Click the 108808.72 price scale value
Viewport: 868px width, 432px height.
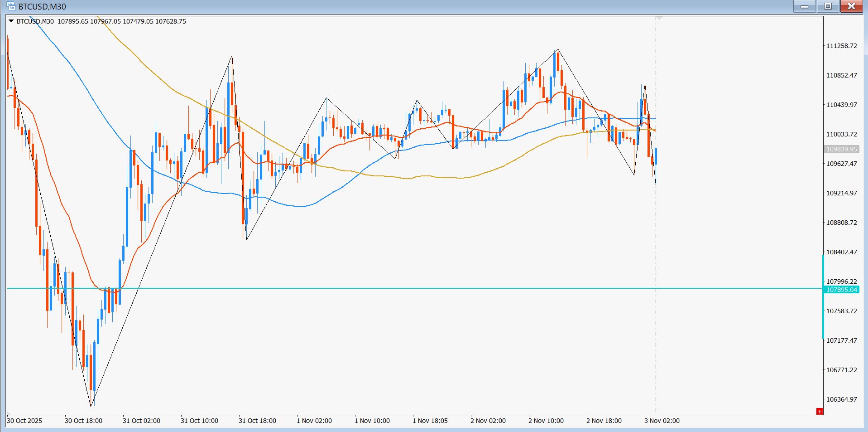pos(841,223)
